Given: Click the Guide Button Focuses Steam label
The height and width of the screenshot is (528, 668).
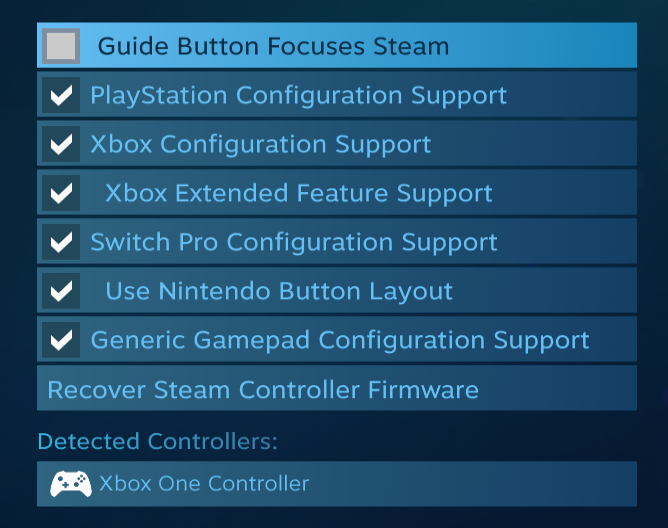Looking at the screenshot, I should pyautogui.click(x=273, y=46).
